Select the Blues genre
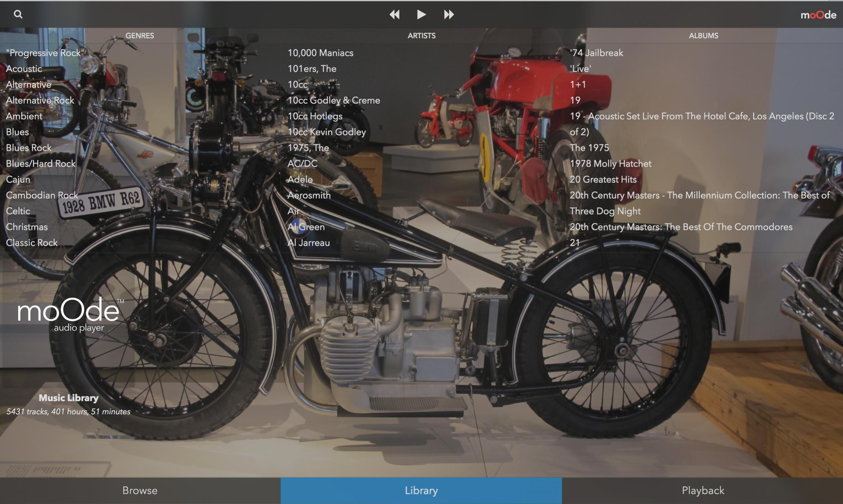 (x=17, y=132)
